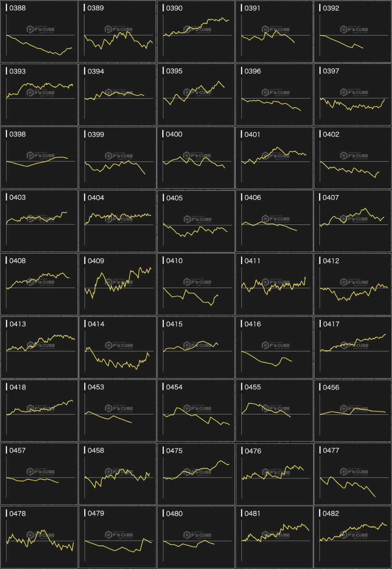The width and height of the screenshot is (392, 569).
Task: Click the graph tile numbered 0477
Action: (353, 474)
